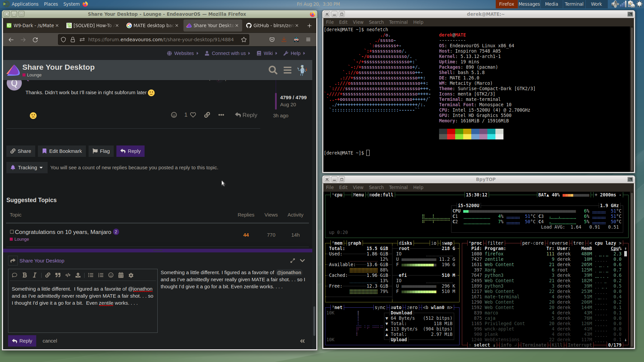This screenshot has height=362, width=644.
Task: Expand the Wiki dropdown
Action: pos(267,53)
